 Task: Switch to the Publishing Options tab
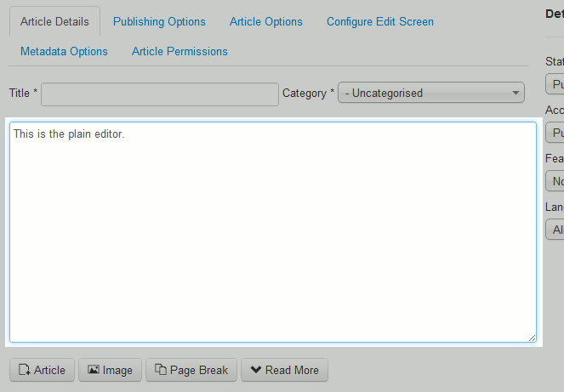pyautogui.click(x=159, y=22)
